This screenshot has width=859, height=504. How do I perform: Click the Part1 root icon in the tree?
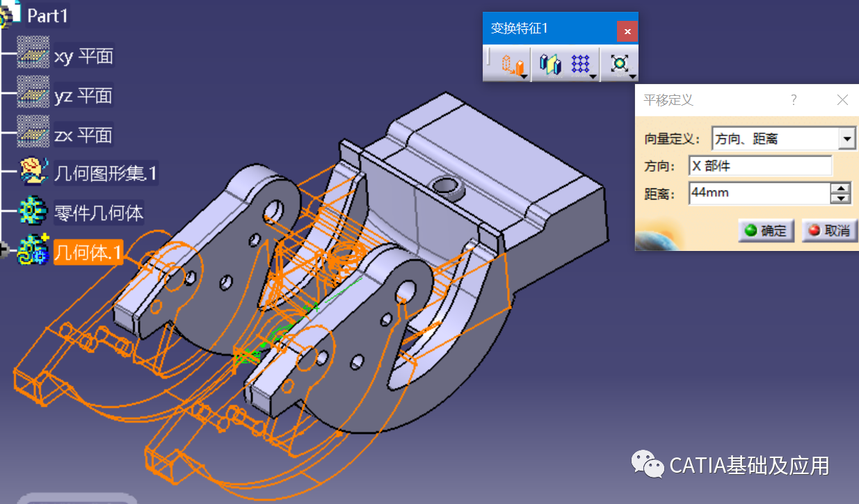[10, 15]
